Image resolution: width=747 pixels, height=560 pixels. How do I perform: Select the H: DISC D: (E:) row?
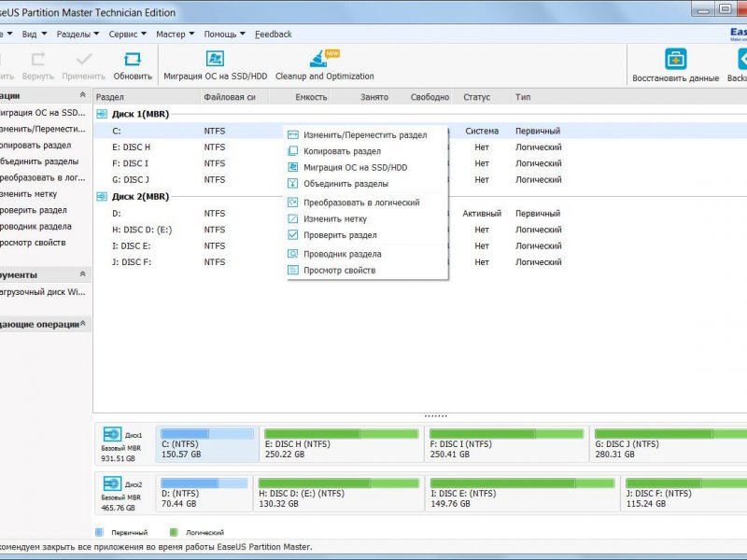(420, 230)
